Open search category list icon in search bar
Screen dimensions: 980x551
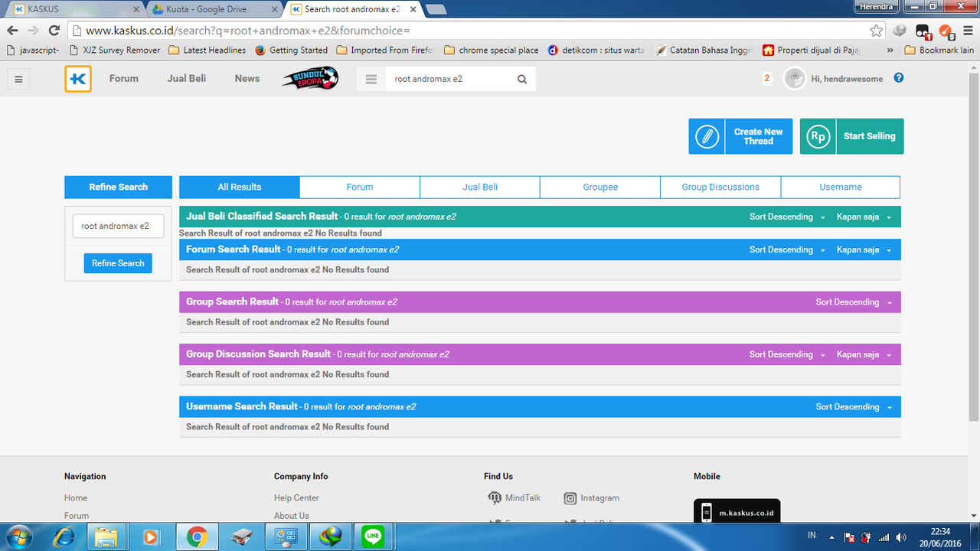[371, 79]
